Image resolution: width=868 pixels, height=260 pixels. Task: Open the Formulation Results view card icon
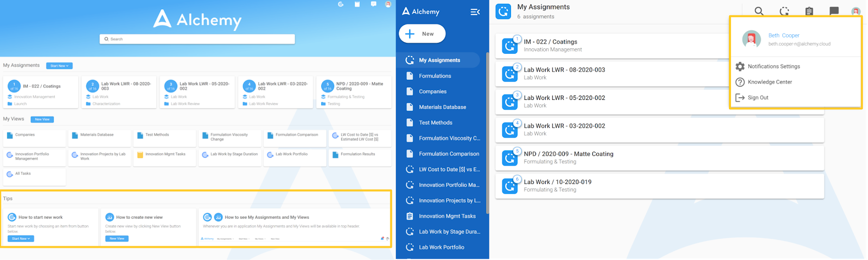click(335, 155)
